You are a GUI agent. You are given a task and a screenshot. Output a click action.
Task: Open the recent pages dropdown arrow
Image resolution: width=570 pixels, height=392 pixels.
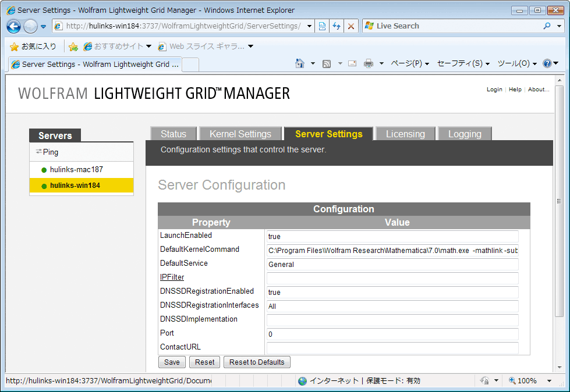click(43, 27)
